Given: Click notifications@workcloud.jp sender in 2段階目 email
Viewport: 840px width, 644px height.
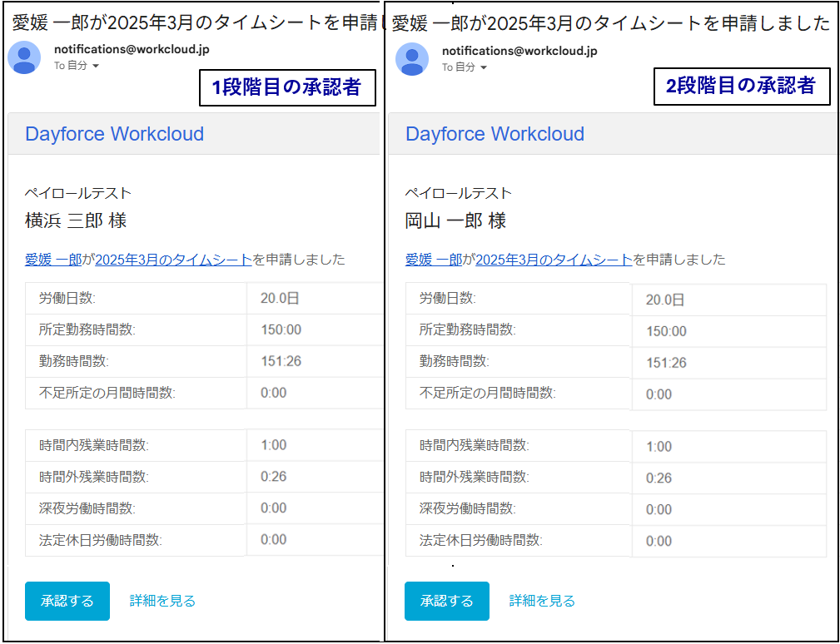Looking at the screenshot, I should [x=519, y=50].
